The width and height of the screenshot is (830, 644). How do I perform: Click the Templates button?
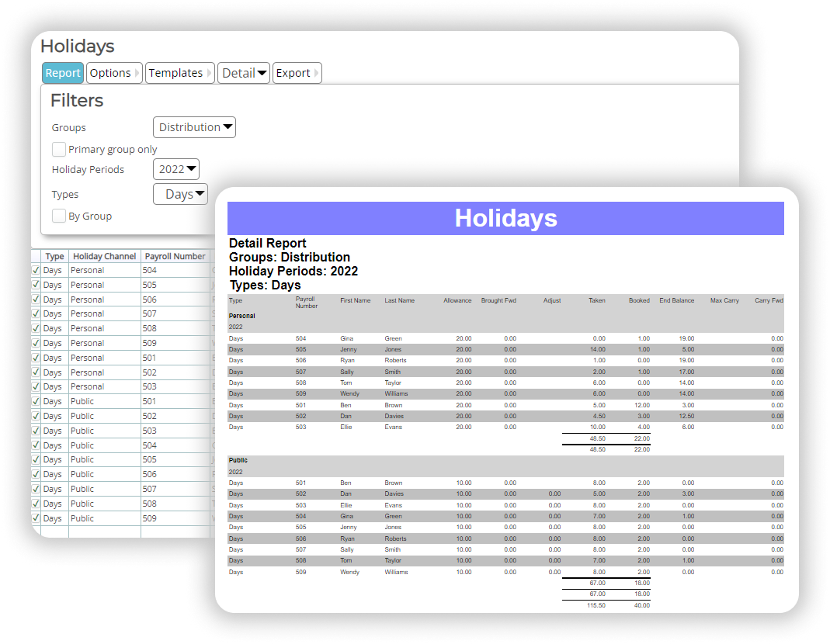point(175,72)
